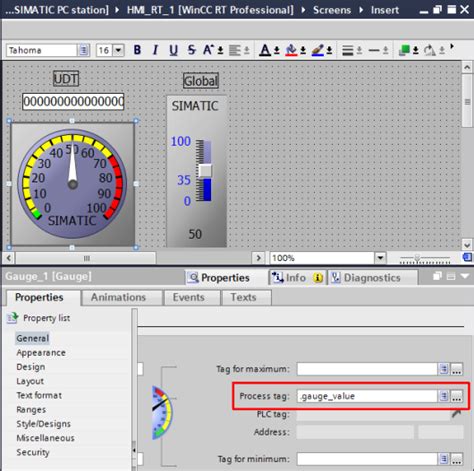The width and height of the screenshot is (474, 471).
Task: Click the rotate object icon
Action: point(430,50)
